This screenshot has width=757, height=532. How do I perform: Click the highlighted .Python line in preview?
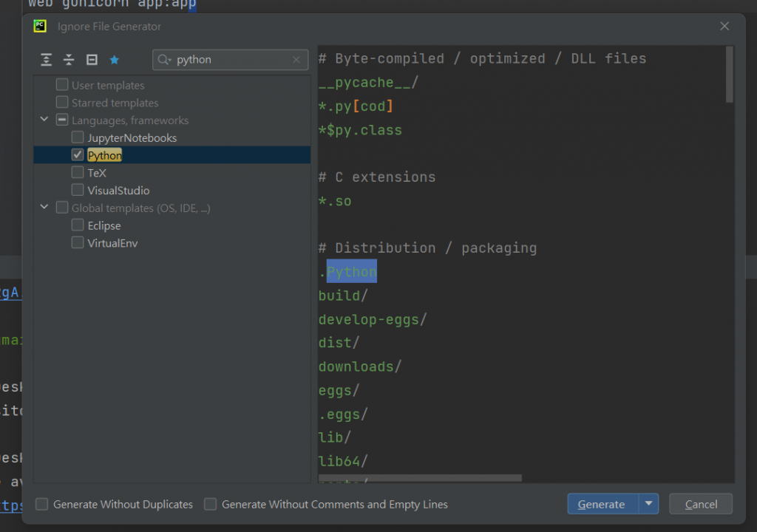[347, 272]
